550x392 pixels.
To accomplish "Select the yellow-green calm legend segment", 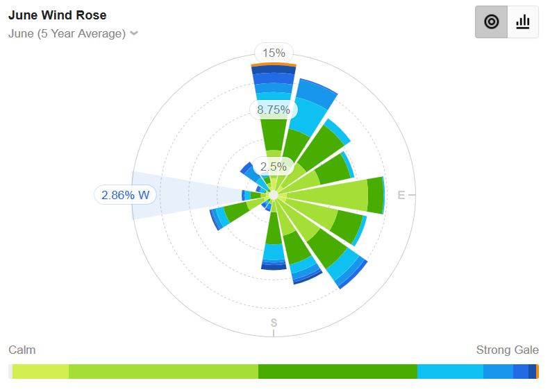I will (40, 372).
